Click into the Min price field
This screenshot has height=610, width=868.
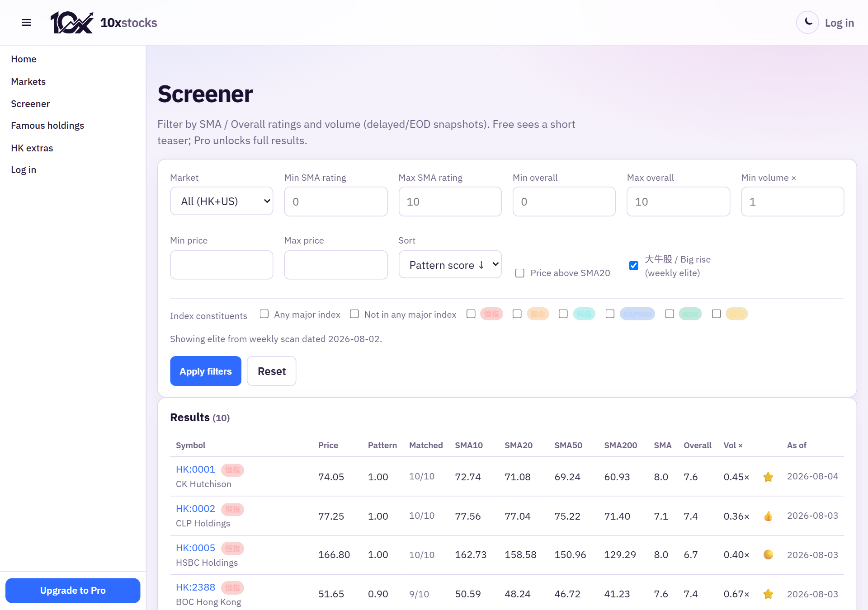point(222,265)
